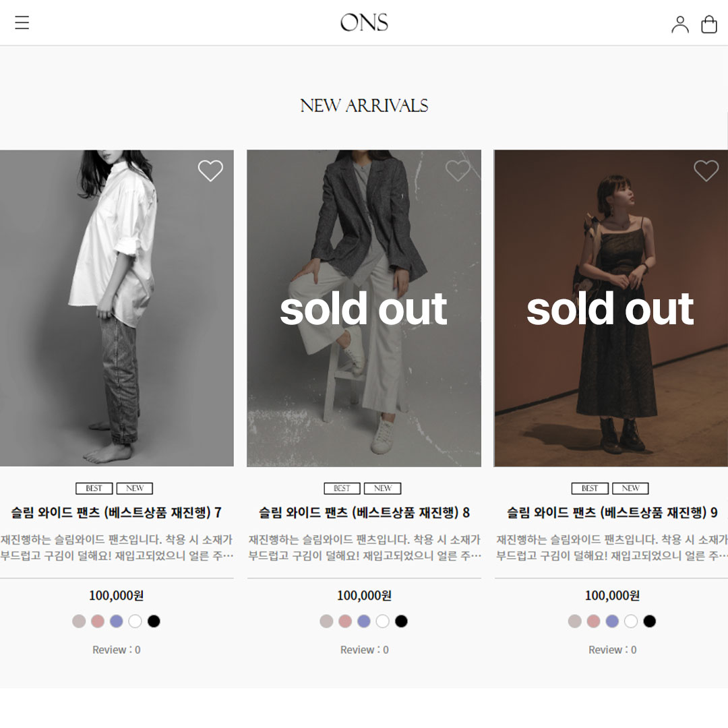The width and height of the screenshot is (728, 728).
Task: Open the shopping bag cart icon
Action: point(709,24)
